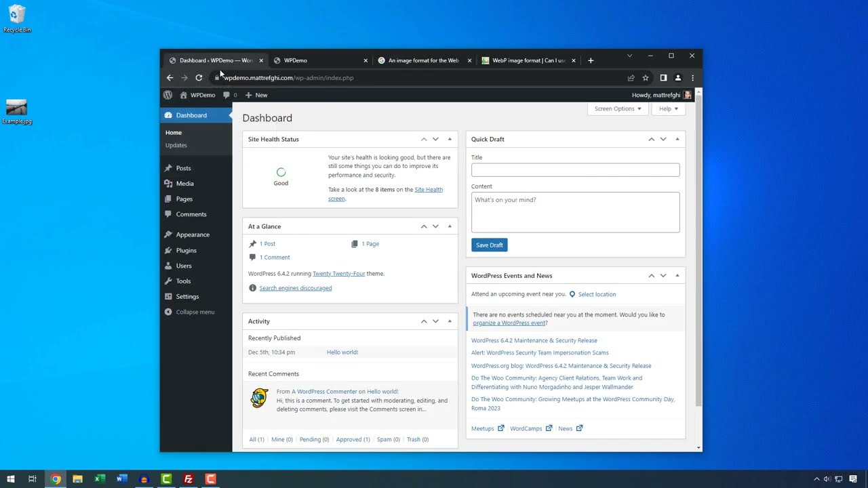The image size is (868, 488).
Task: Open Tools in the sidebar menu
Action: pyautogui.click(x=183, y=281)
